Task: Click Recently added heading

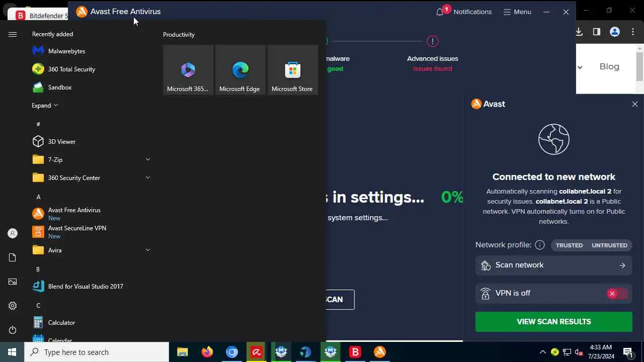Action: click(53, 34)
